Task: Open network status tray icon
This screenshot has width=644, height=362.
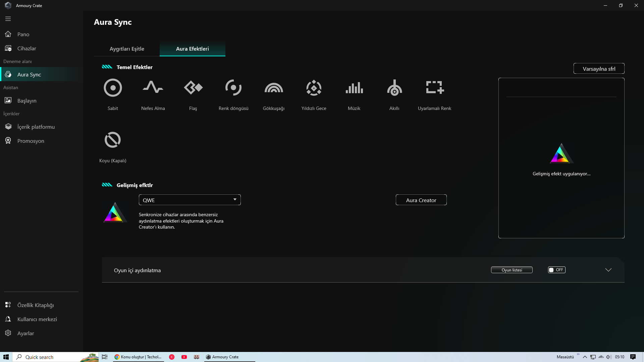Action: point(593,357)
